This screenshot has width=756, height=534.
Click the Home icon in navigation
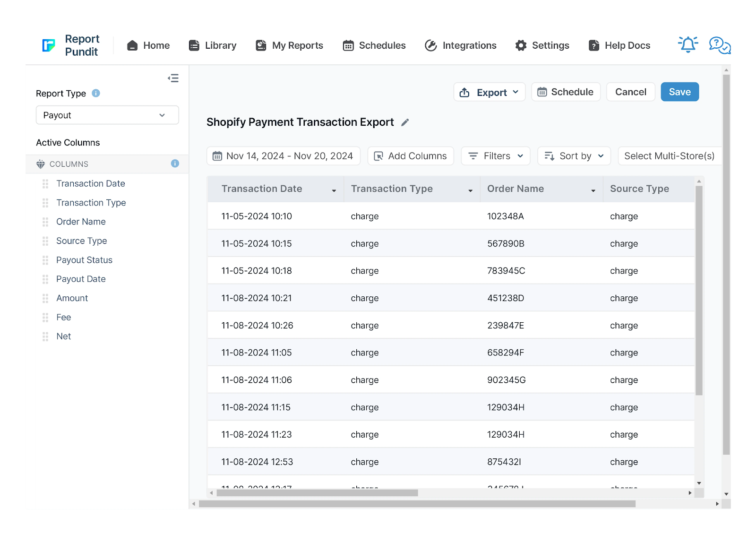pyautogui.click(x=132, y=45)
